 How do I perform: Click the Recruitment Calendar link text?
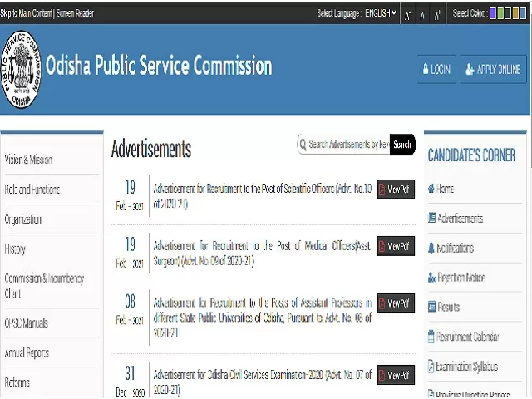point(467,337)
